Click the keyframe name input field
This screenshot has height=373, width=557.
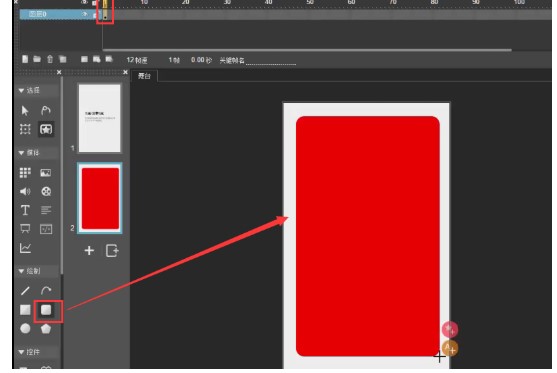point(271,60)
